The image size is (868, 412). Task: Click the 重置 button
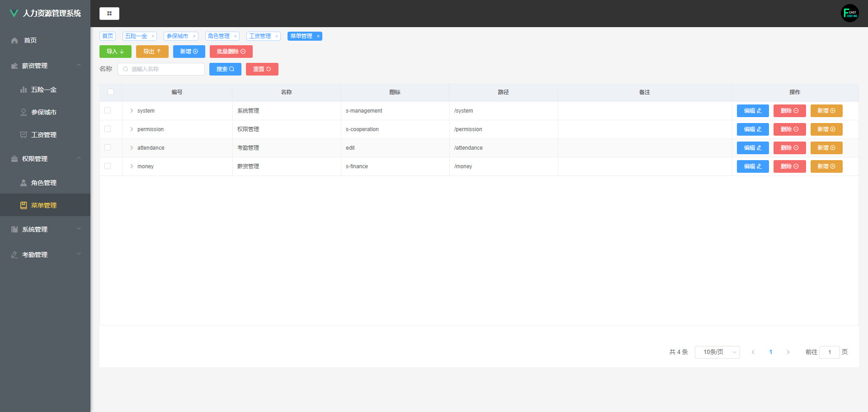coord(262,69)
